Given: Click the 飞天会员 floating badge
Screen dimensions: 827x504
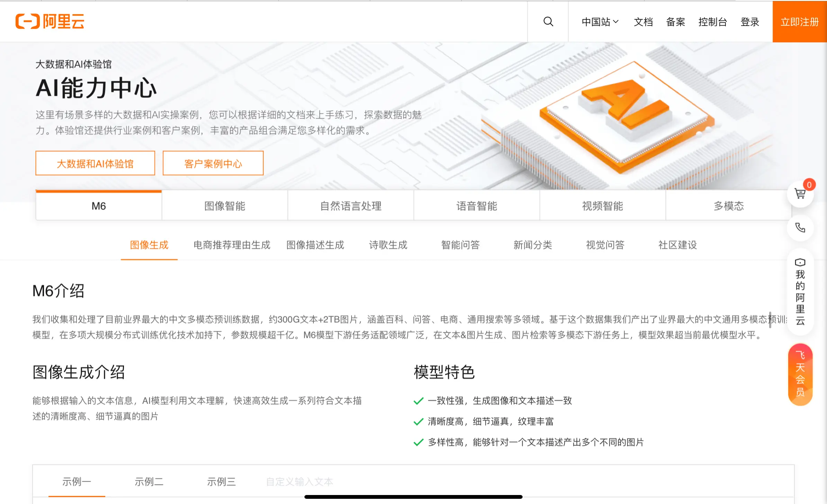Looking at the screenshot, I should click(x=800, y=374).
